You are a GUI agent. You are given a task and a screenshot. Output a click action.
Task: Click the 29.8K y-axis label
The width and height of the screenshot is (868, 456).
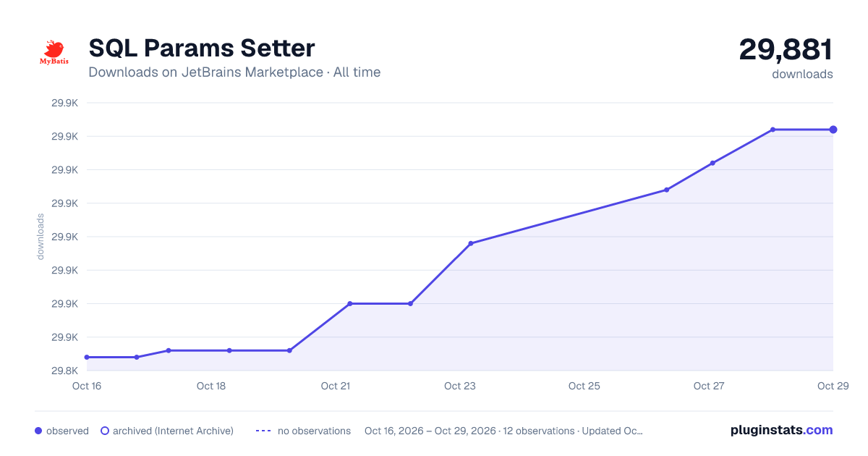(x=64, y=371)
